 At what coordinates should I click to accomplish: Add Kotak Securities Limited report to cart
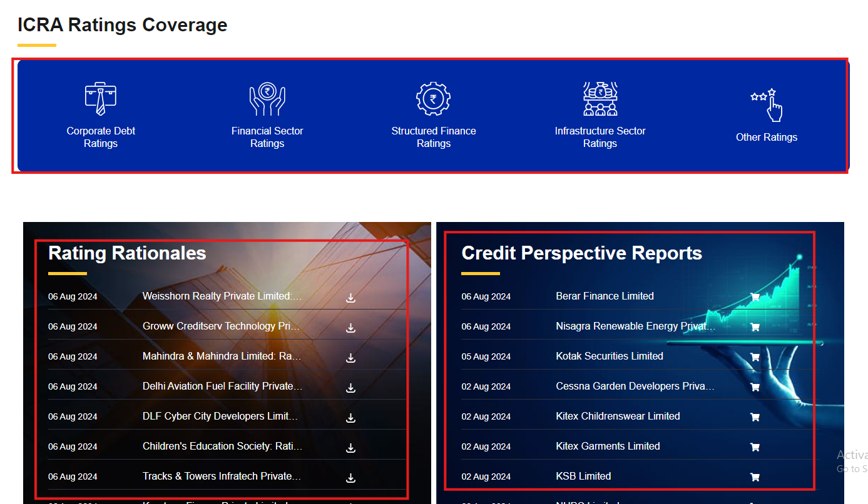coord(755,357)
